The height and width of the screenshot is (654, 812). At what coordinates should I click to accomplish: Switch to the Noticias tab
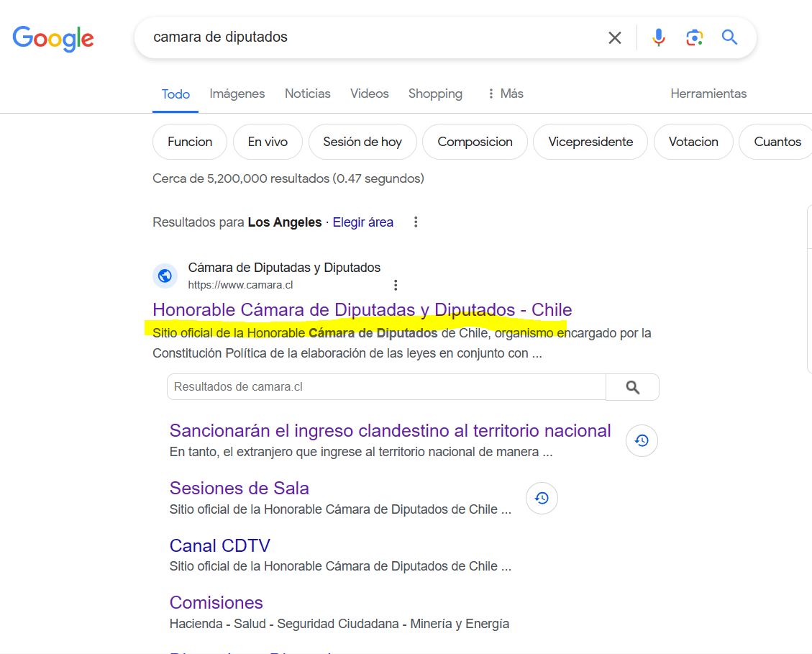[x=308, y=94]
